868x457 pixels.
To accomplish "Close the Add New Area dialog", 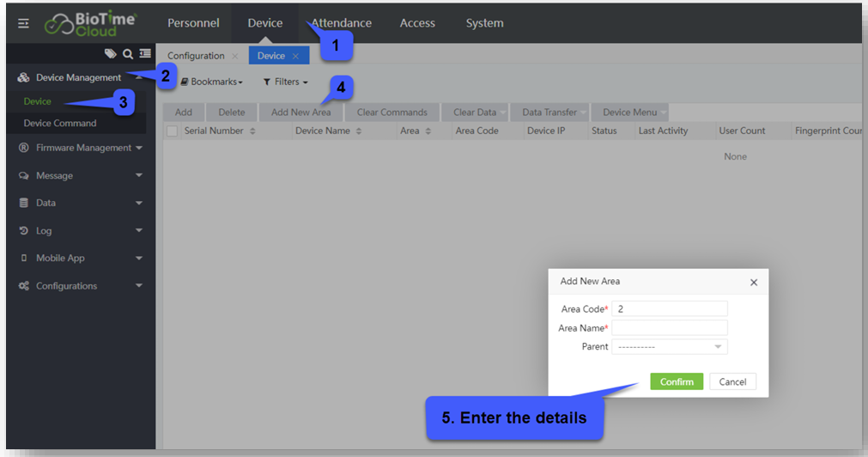I will [753, 282].
